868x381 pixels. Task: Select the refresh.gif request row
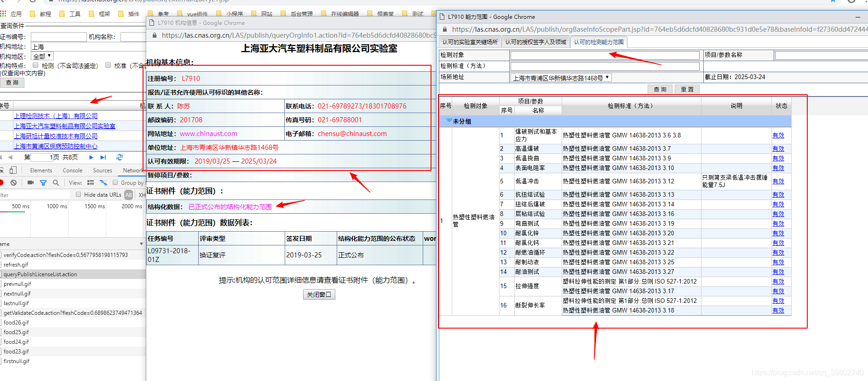pyautogui.click(x=73, y=265)
